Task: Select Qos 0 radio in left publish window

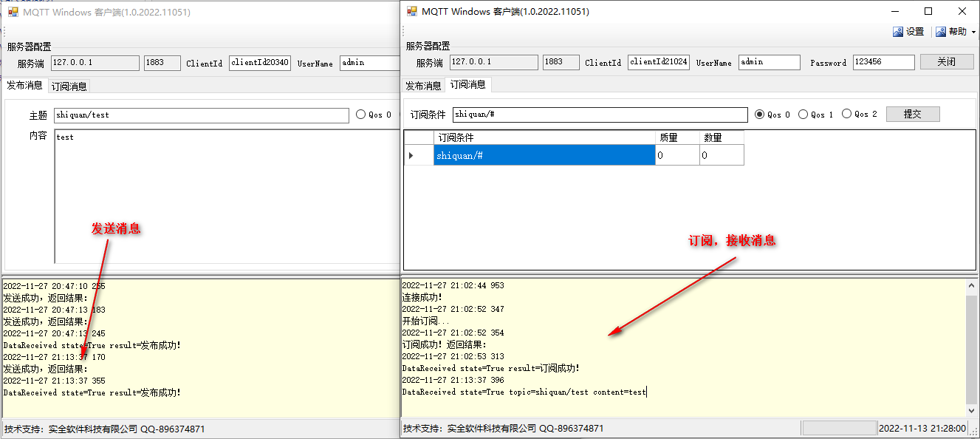Action: point(360,115)
